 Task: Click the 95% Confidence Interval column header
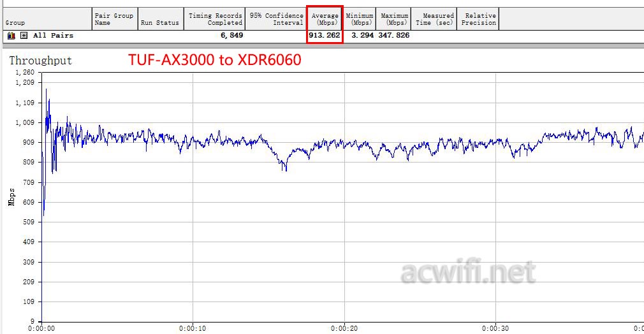[275, 19]
